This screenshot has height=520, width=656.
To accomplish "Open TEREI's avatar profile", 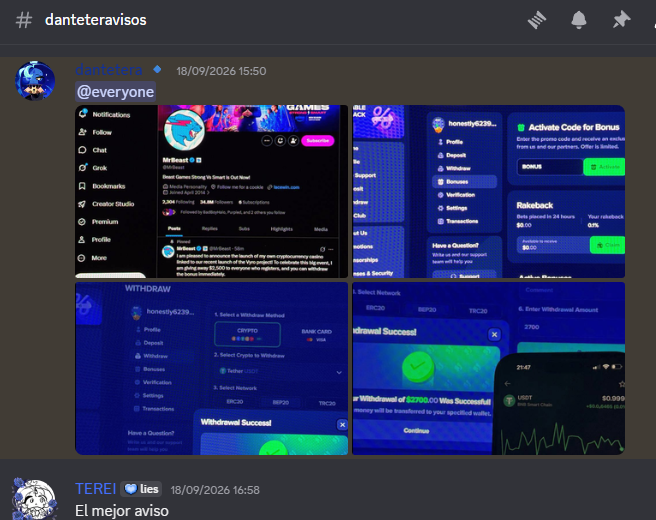I will pos(34,499).
